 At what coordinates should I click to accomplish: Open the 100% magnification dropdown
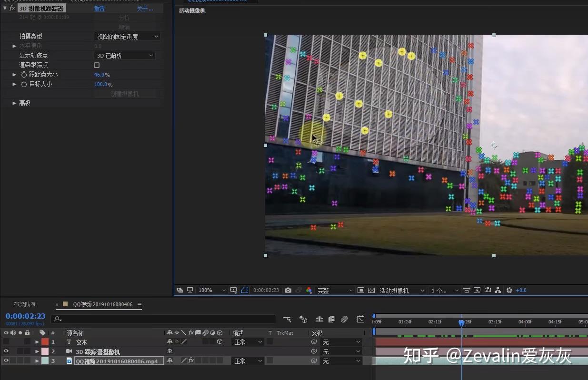coord(212,290)
